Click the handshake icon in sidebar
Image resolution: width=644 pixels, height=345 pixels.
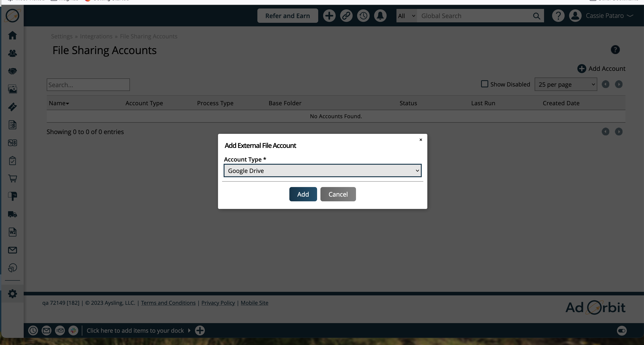coord(12,71)
